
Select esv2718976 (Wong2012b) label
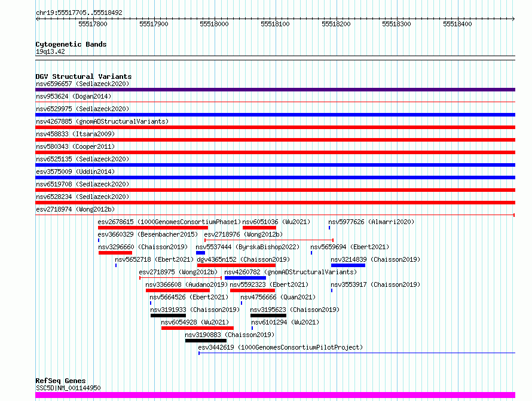pyautogui.click(x=243, y=234)
